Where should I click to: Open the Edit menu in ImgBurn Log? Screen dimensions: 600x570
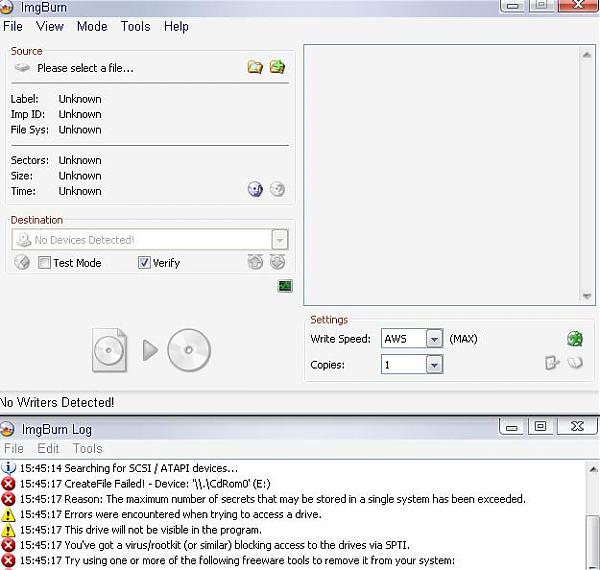pos(48,448)
